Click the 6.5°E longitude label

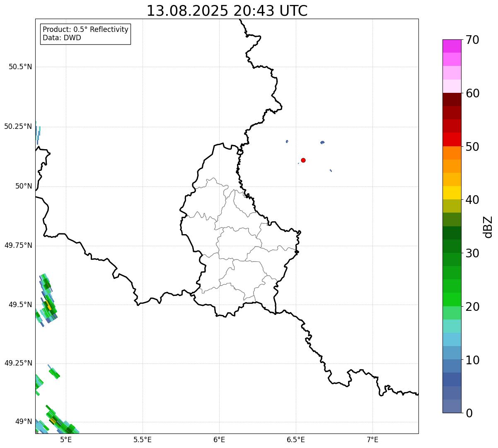(x=296, y=440)
